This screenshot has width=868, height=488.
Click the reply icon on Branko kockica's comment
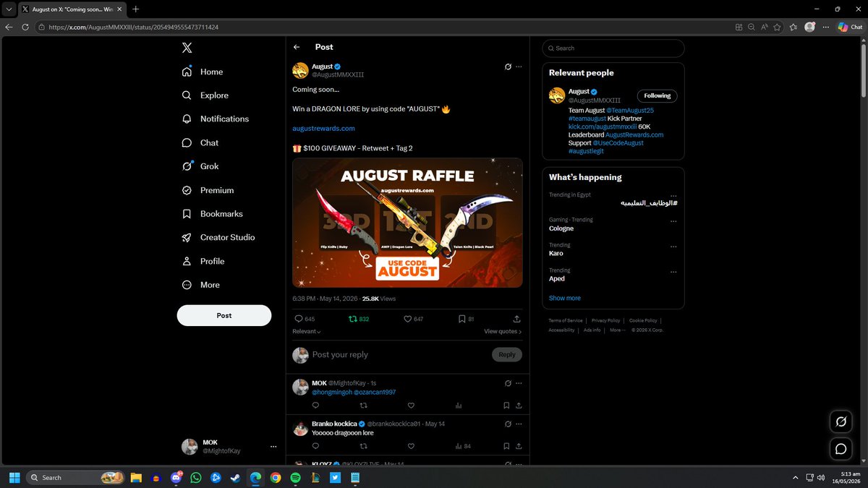point(315,446)
